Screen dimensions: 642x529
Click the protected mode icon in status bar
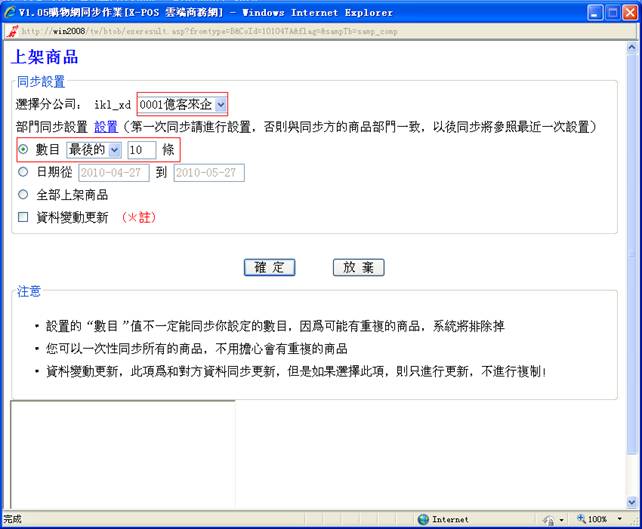click(x=549, y=520)
